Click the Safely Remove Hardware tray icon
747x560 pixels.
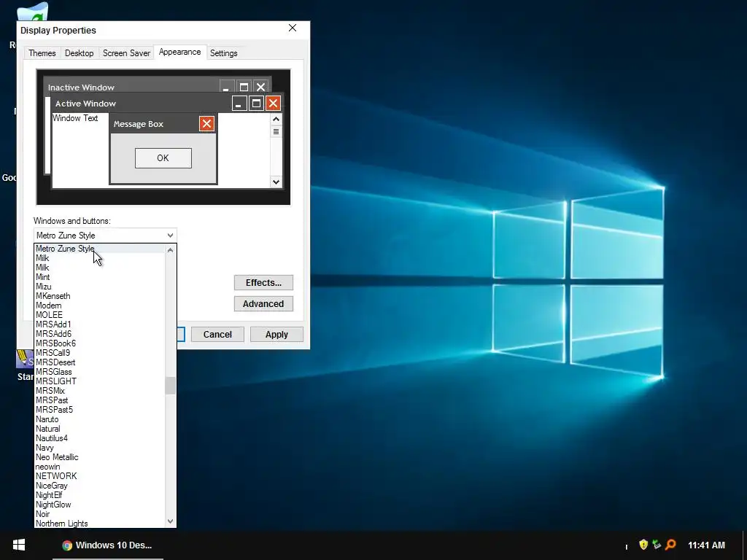coord(657,544)
